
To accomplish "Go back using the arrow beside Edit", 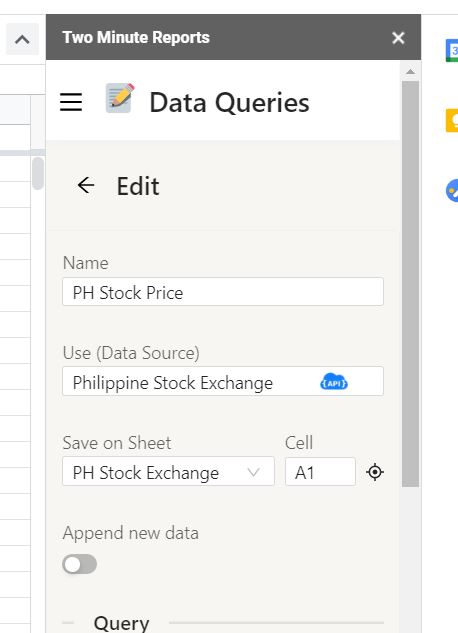I will [x=86, y=186].
